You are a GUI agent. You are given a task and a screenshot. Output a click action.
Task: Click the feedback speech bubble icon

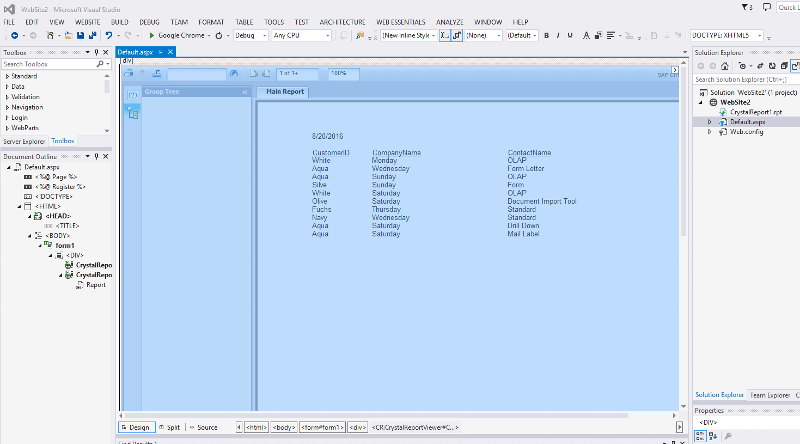point(766,7)
